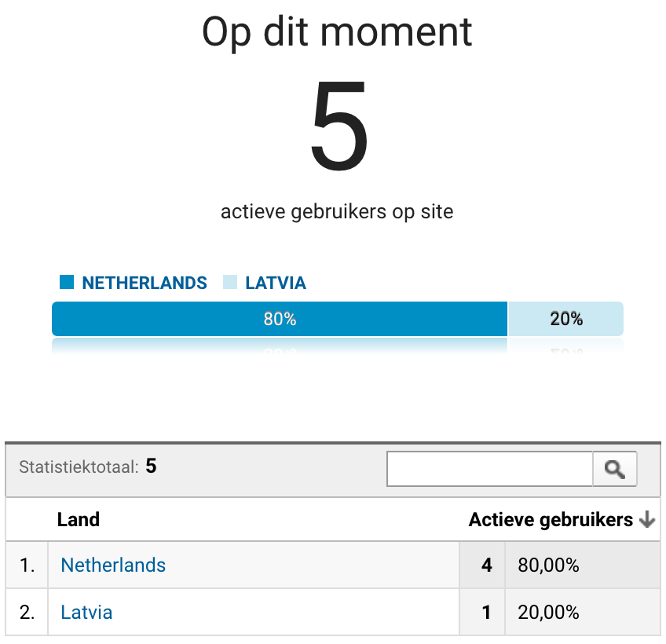Click the magnifying glass search button

click(615, 469)
